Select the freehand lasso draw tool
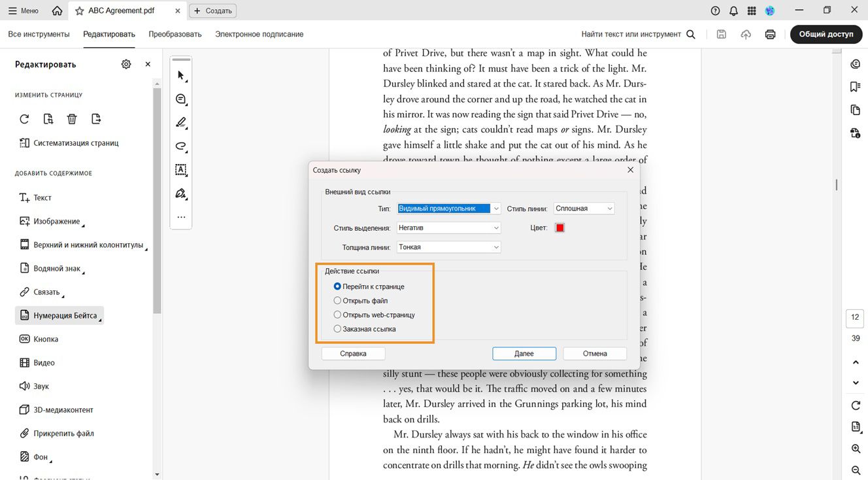This screenshot has height=480, width=868. click(181, 146)
